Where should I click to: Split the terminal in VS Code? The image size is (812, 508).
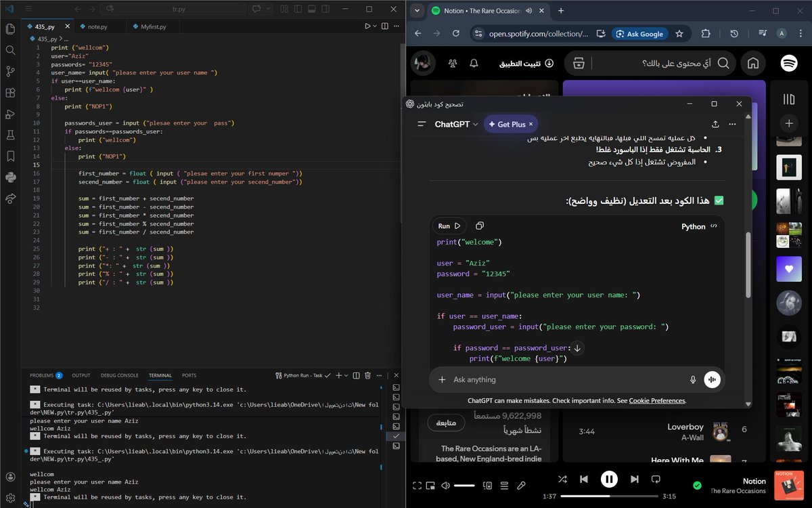[355, 375]
